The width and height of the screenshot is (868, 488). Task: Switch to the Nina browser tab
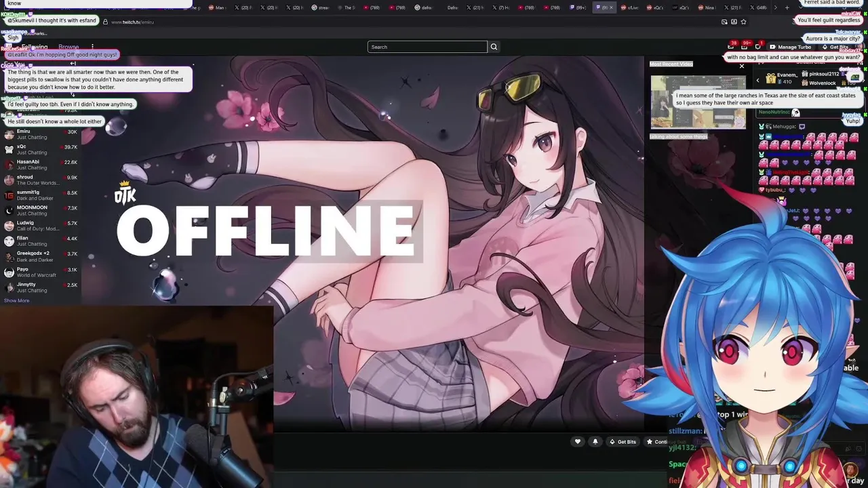708,7
